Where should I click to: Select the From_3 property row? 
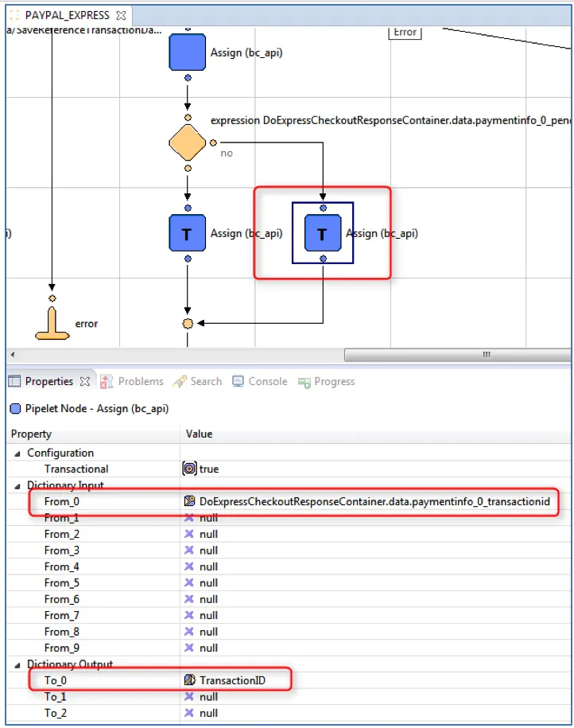(289, 551)
